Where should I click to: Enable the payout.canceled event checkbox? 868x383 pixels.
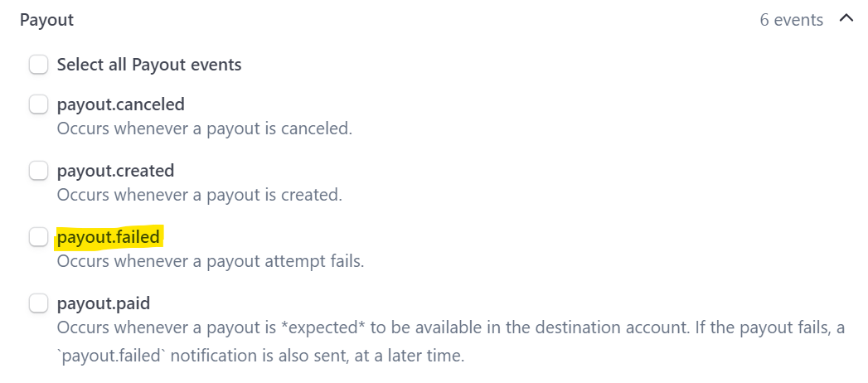38,104
